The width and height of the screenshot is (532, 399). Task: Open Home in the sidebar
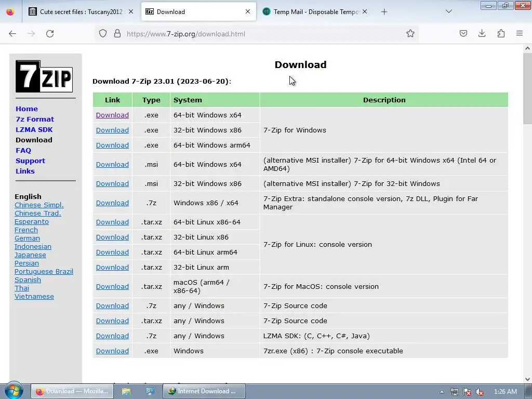(27, 109)
